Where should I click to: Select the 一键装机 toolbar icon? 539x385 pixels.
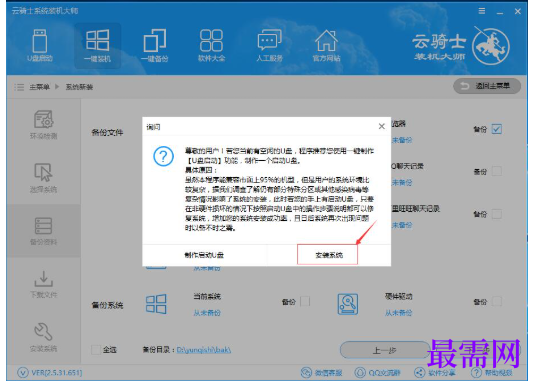98,45
